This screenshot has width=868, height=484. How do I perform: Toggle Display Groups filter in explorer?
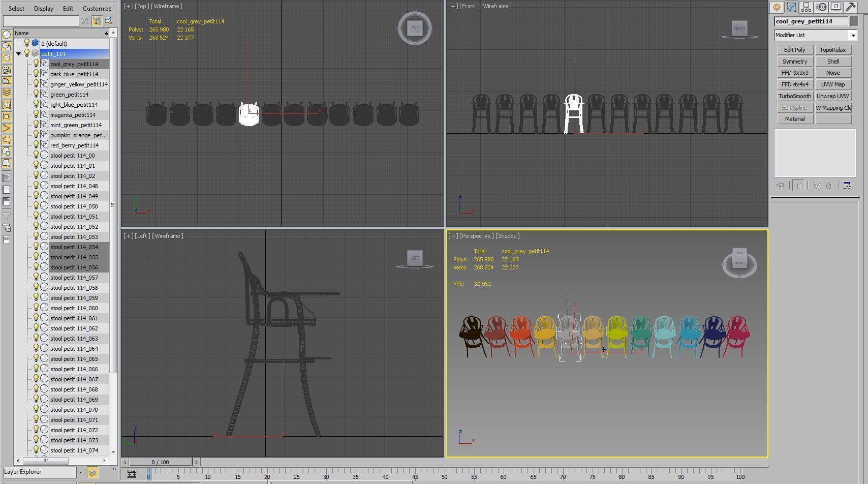click(x=7, y=105)
